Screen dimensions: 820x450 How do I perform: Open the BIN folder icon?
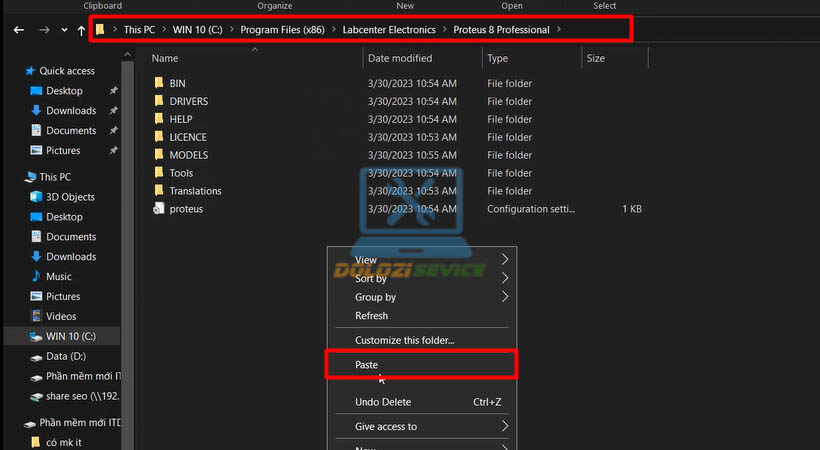pos(158,84)
